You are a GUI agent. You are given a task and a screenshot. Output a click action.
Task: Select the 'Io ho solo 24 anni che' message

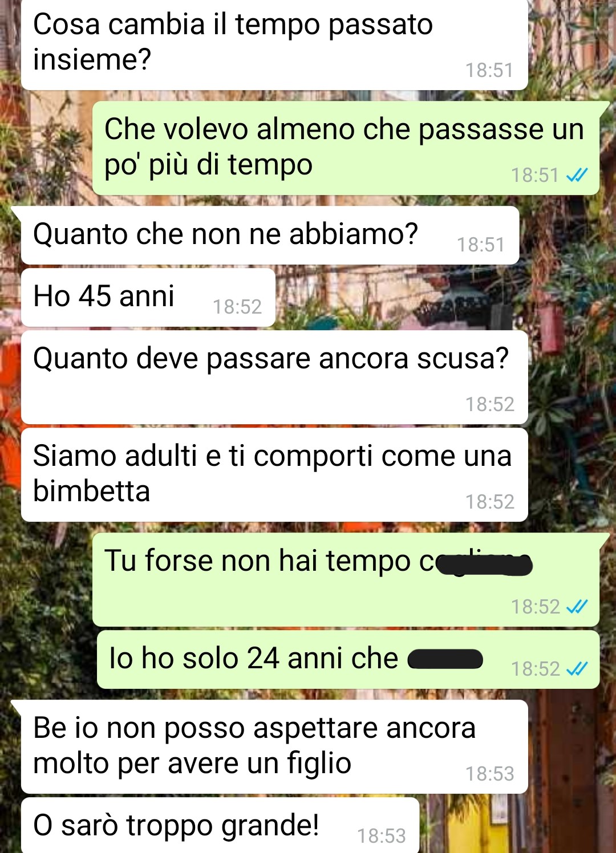click(x=348, y=660)
